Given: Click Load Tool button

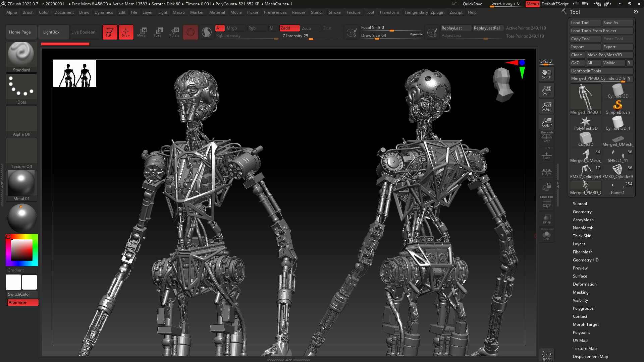Looking at the screenshot, I should tap(586, 23).
